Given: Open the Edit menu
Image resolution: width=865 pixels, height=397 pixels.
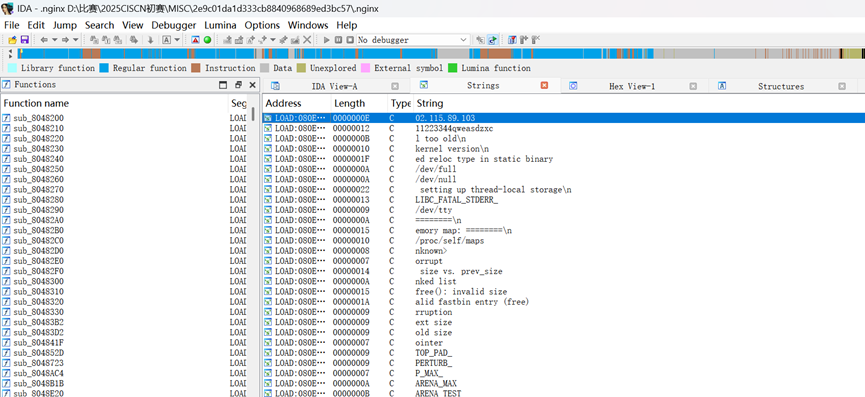Looking at the screenshot, I should pyautogui.click(x=36, y=25).
